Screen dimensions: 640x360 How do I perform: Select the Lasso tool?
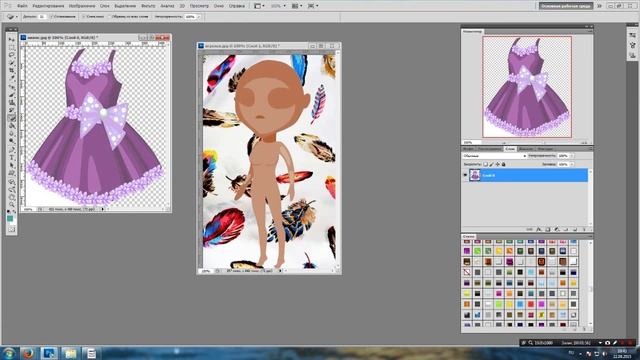coord(11,55)
